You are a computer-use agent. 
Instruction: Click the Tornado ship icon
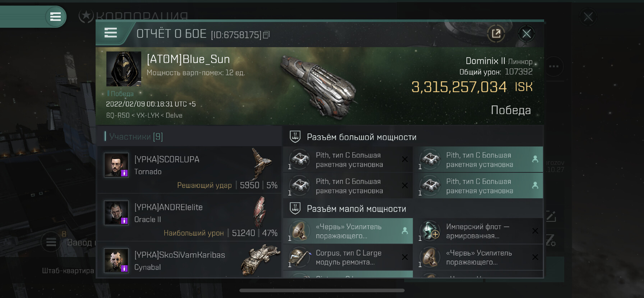coord(261,164)
